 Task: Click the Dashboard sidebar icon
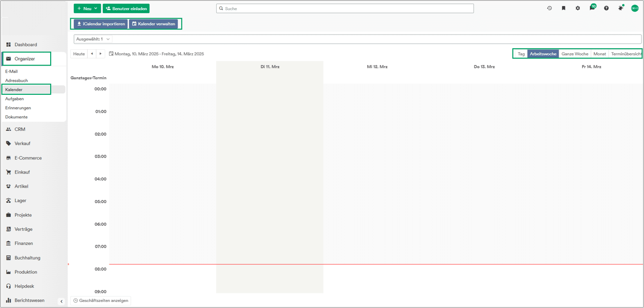coord(9,45)
